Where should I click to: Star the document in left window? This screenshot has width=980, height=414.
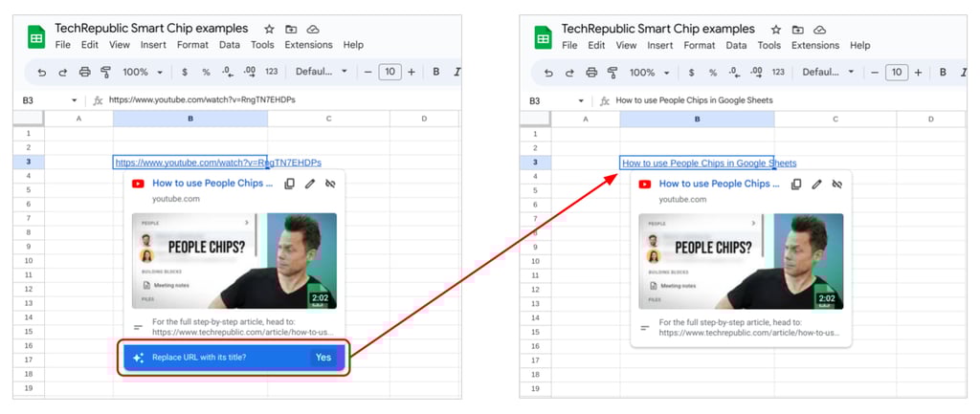tap(269, 29)
